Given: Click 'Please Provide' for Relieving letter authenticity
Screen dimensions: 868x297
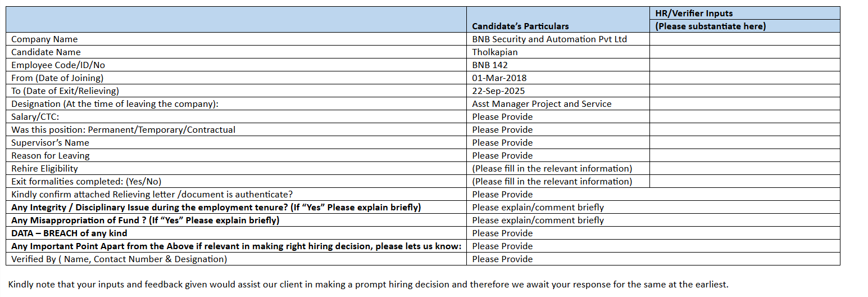Looking at the screenshot, I should point(502,195).
